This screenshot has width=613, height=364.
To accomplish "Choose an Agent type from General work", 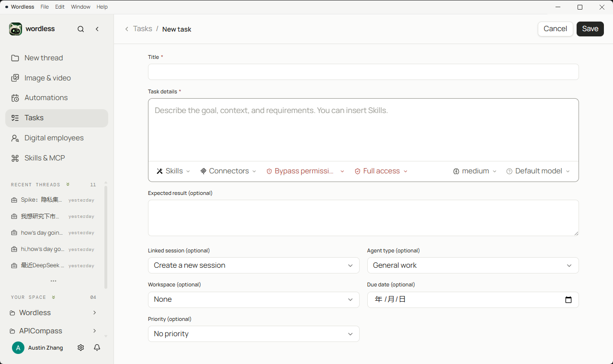I will (x=473, y=265).
